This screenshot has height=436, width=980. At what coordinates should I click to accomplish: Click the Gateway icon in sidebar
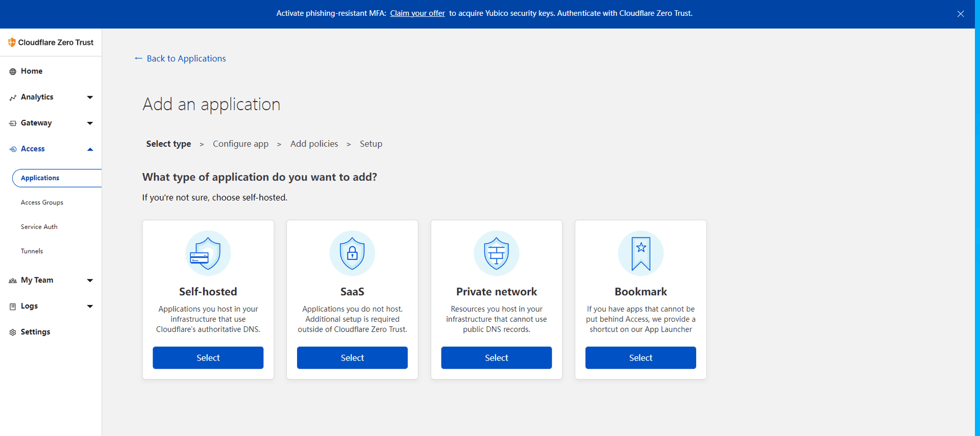(x=13, y=123)
